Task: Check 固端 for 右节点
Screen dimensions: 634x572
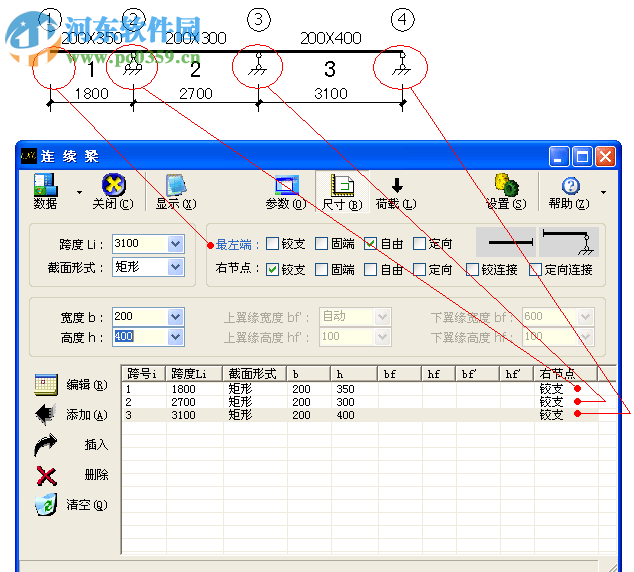Action: tap(321, 270)
